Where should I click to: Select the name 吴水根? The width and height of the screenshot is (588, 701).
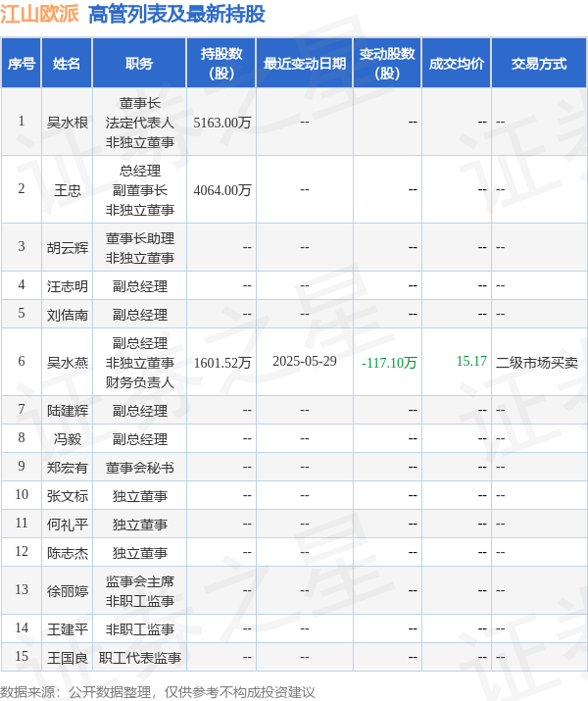[x=68, y=123]
